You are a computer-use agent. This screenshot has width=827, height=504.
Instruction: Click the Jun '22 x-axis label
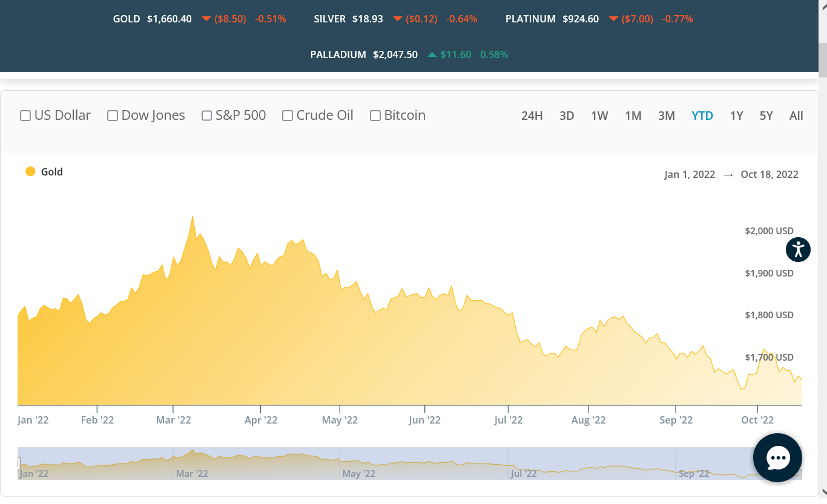click(425, 420)
